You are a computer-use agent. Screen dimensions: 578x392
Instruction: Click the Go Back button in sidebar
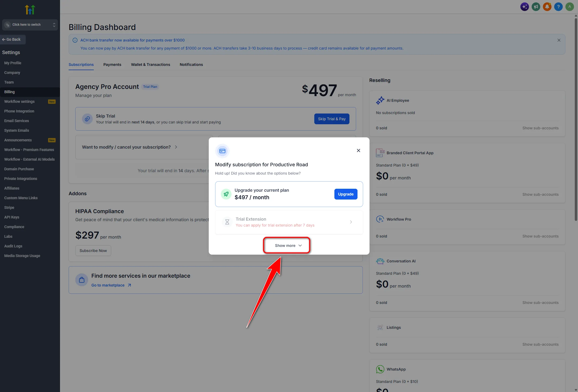(13, 39)
